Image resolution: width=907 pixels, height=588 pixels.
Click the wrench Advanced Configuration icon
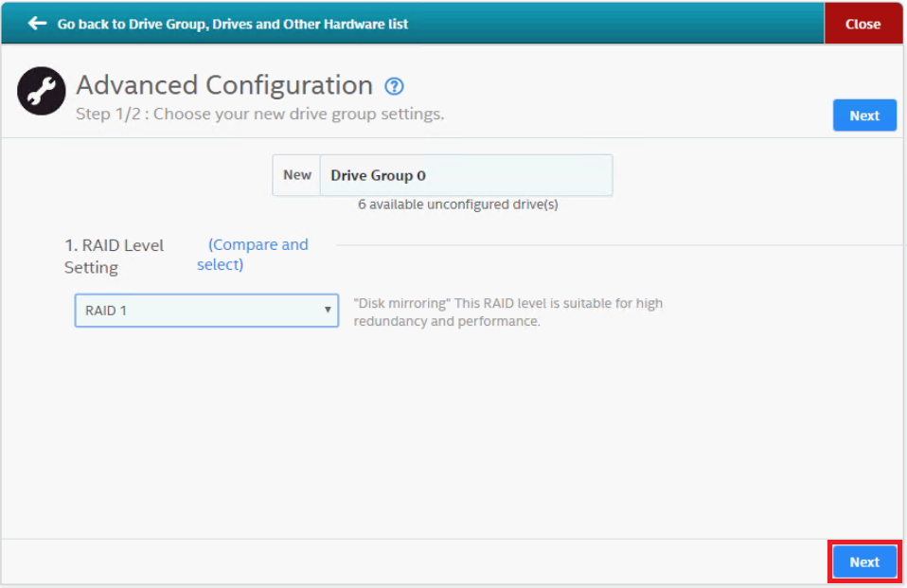(42, 92)
